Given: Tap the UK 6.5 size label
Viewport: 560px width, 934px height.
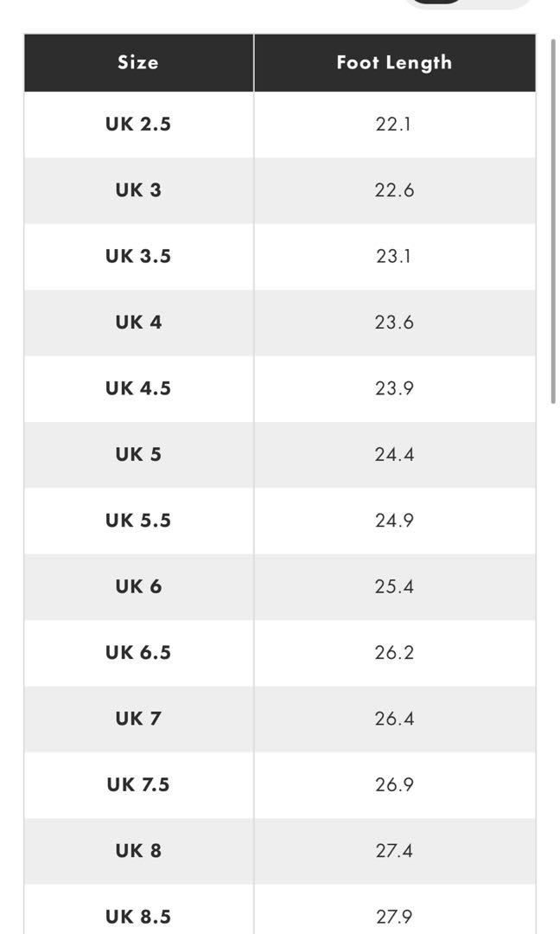Looking at the screenshot, I should coord(138,652).
